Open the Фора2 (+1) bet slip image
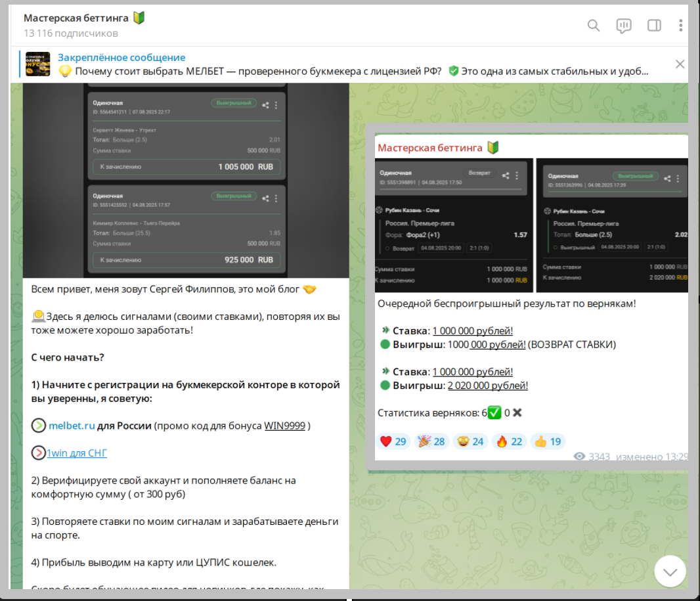700x601 pixels. pyautogui.click(x=454, y=225)
